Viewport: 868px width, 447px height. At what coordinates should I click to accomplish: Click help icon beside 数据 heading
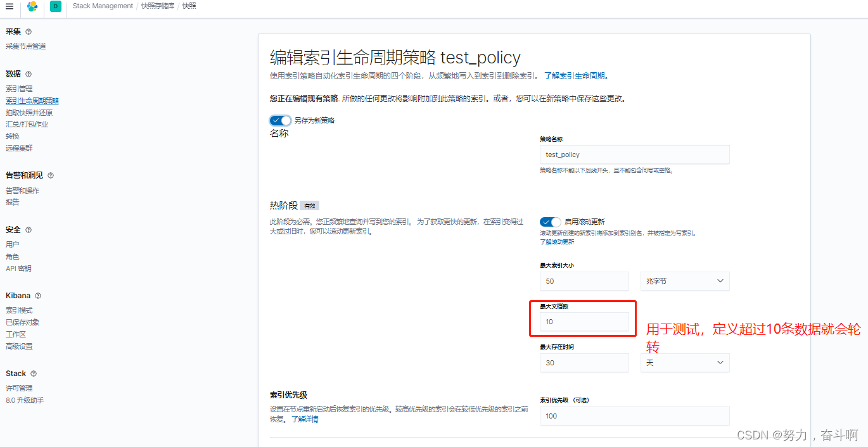click(x=29, y=74)
